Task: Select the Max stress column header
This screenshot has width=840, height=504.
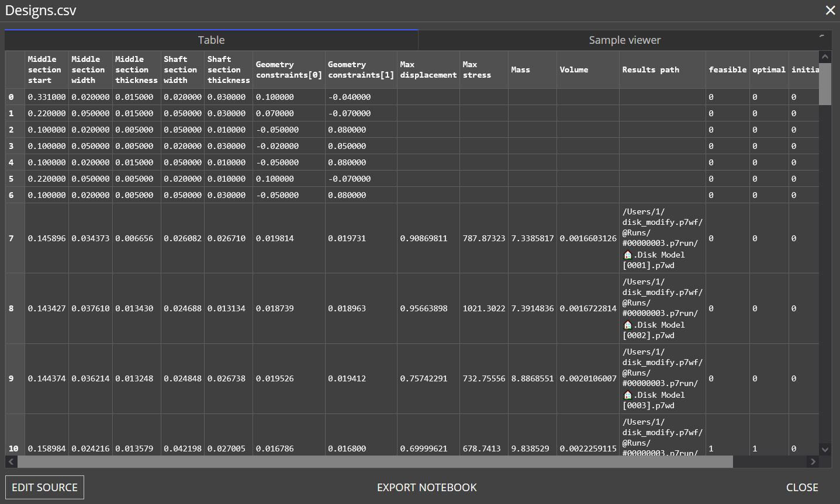Action: [x=483, y=69]
